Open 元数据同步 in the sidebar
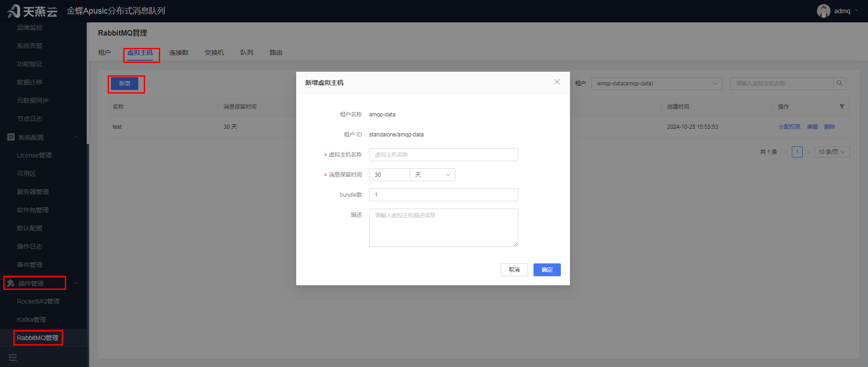Screen dimensions: 868x367 click(33, 100)
